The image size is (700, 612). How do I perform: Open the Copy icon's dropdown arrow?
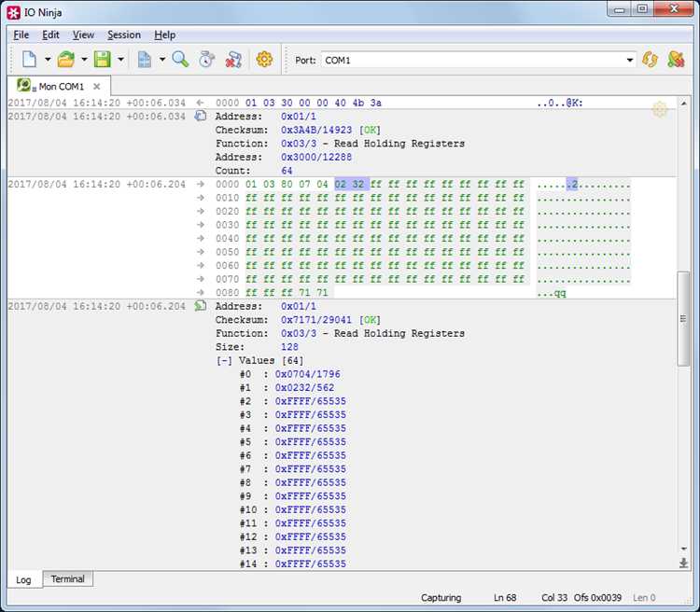tap(162, 60)
